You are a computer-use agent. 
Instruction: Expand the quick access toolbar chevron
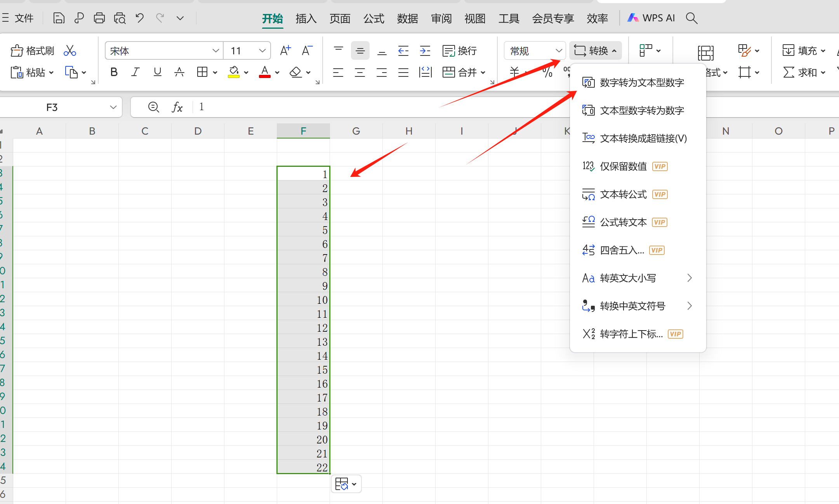click(x=180, y=18)
